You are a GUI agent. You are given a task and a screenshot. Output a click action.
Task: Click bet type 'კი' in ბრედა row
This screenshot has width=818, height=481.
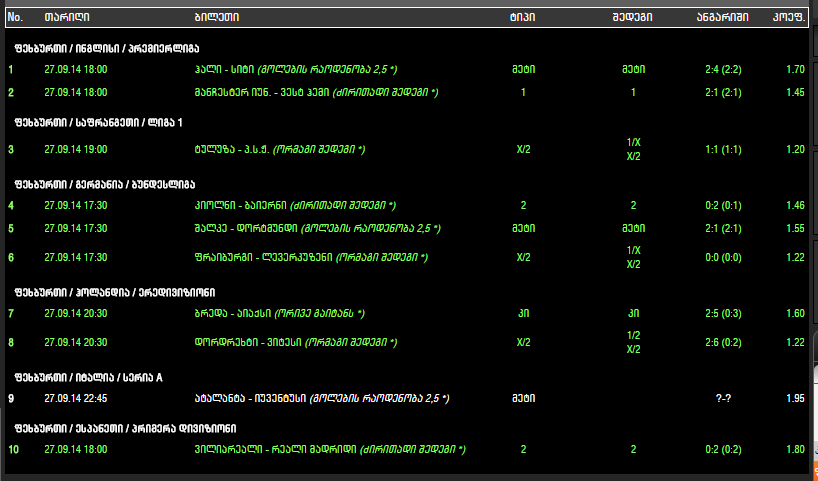click(523, 314)
